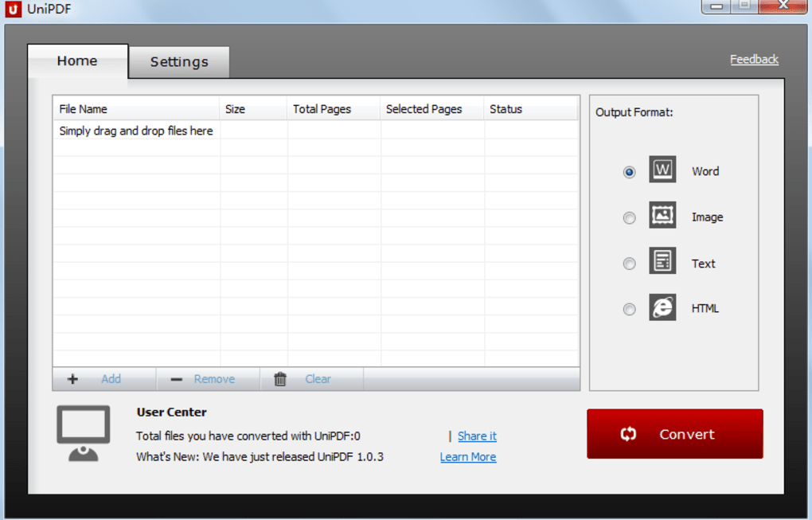Screen dimensions: 812x520
Task: Click 'Total files you have converted' text
Action: pyautogui.click(x=248, y=436)
